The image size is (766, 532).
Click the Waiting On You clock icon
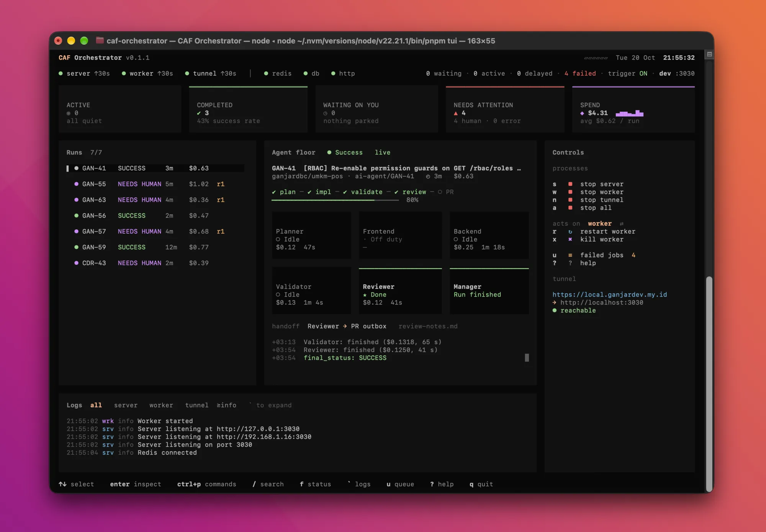[325, 113]
